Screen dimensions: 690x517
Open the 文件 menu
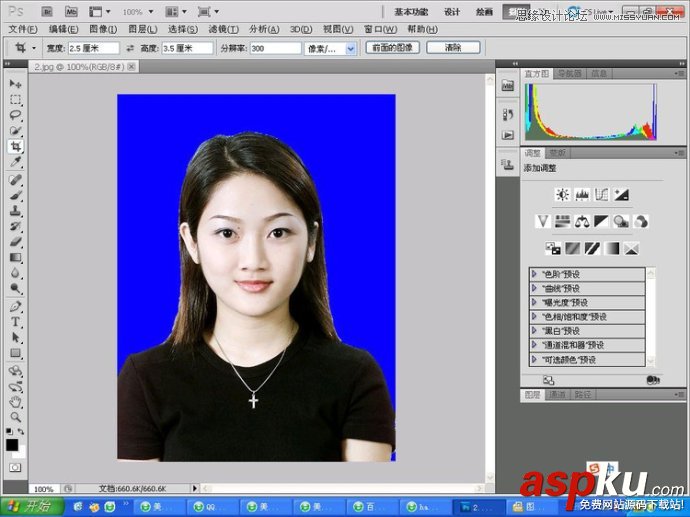[x=23, y=29]
